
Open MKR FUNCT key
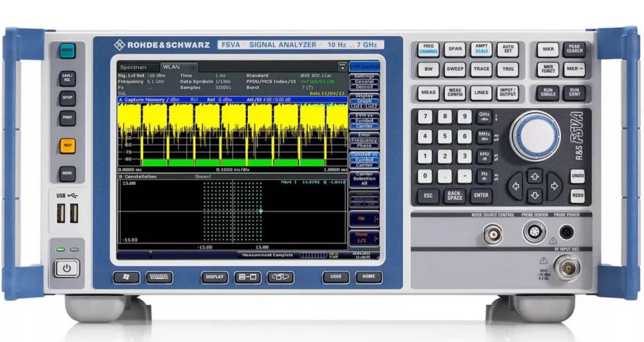click(548, 70)
